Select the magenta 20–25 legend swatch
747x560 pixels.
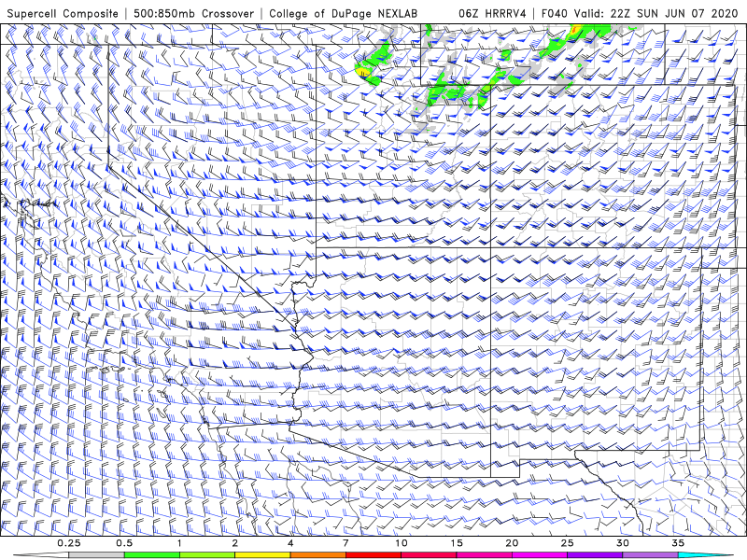(x=540, y=555)
